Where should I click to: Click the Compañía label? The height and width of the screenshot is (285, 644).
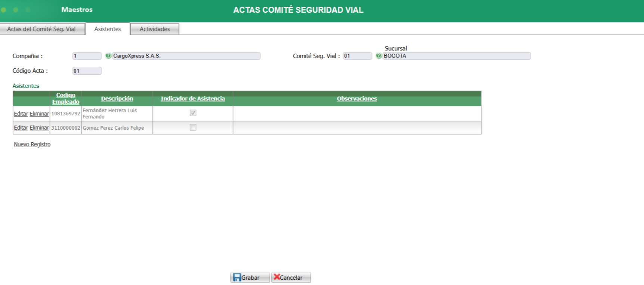(x=27, y=56)
